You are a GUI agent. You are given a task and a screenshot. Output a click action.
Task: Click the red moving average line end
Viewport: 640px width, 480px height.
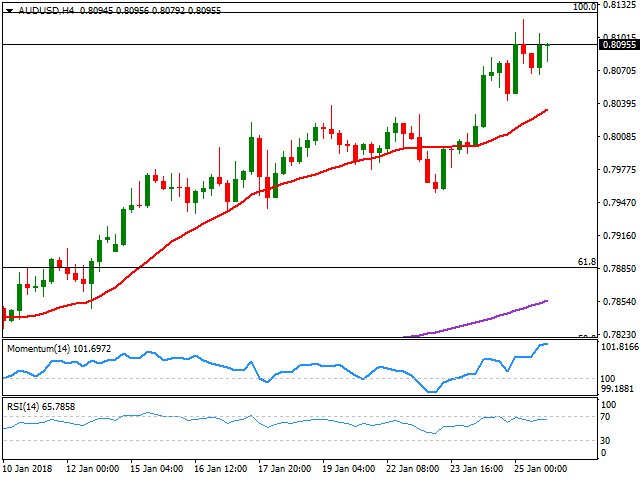pos(546,110)
